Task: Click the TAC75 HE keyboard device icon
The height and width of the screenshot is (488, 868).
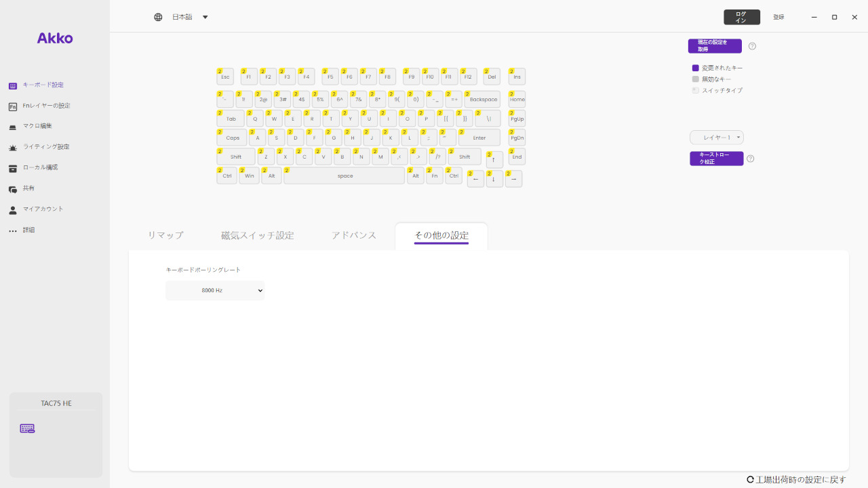Action: click(27, 428)
